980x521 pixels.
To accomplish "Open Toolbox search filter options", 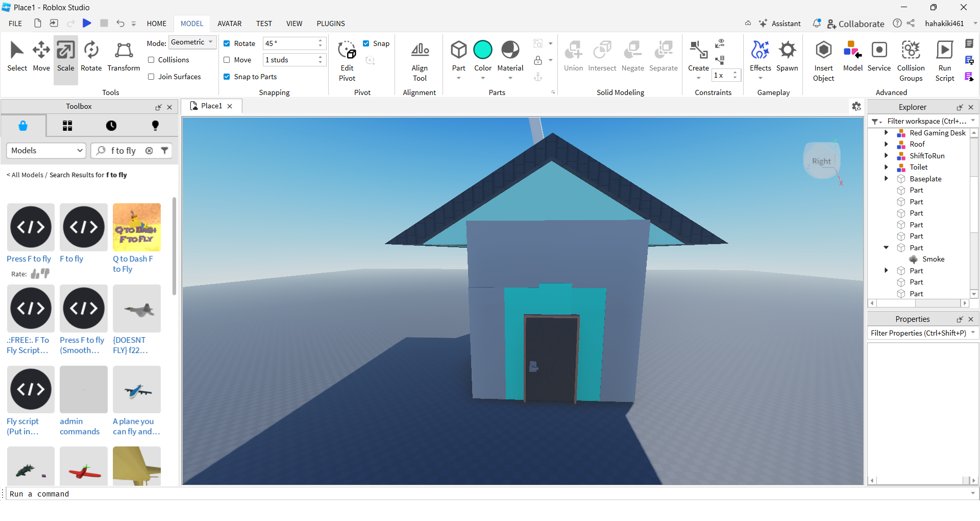I will pyautogui.click(x=164, y=151).
